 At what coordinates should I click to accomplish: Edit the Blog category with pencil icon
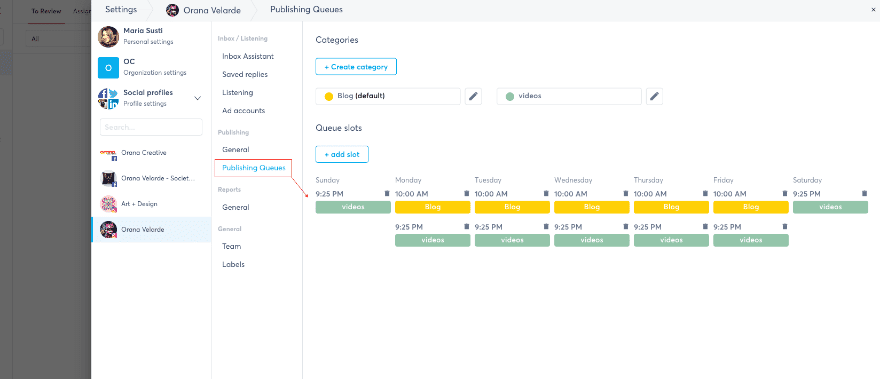point(474,96)
